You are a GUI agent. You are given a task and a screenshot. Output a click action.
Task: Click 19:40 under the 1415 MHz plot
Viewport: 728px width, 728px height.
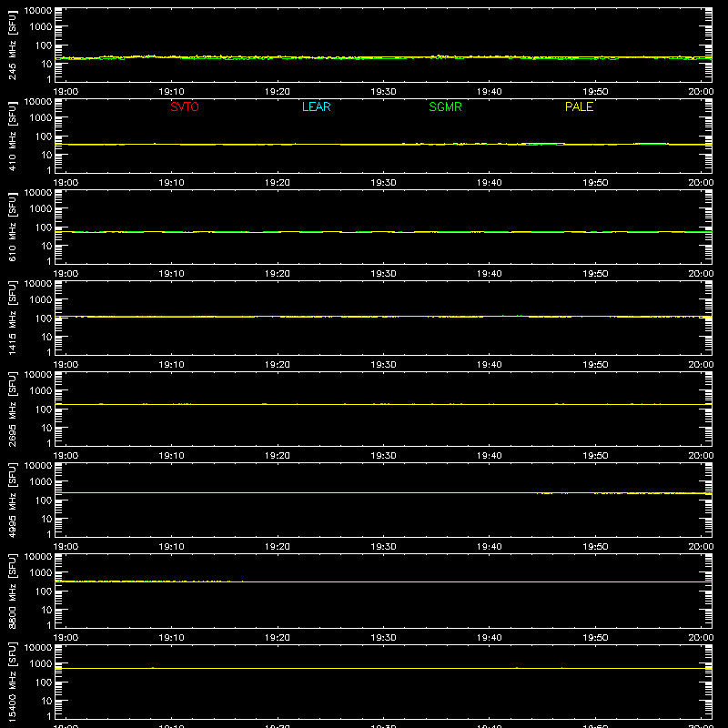(489, 365)
